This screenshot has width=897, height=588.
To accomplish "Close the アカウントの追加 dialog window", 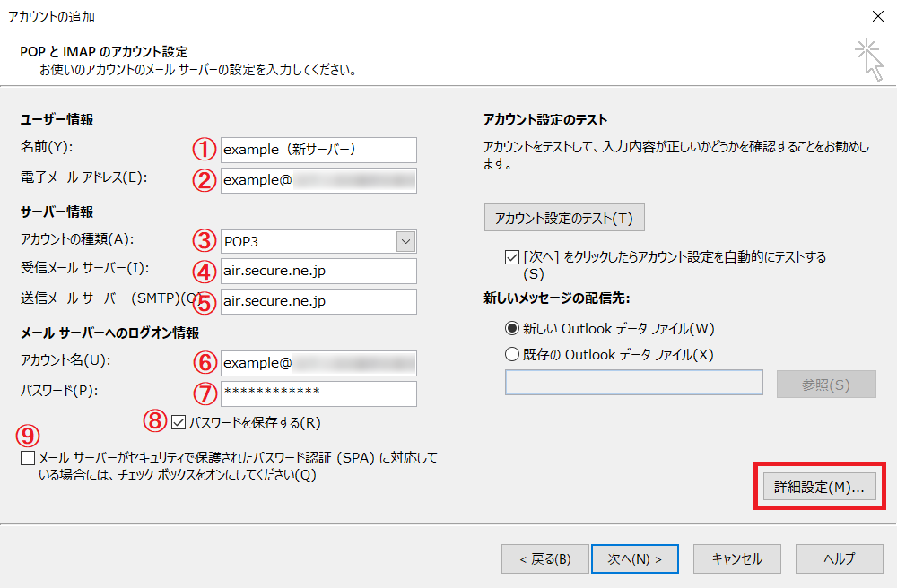I will (x=875, y=16).
